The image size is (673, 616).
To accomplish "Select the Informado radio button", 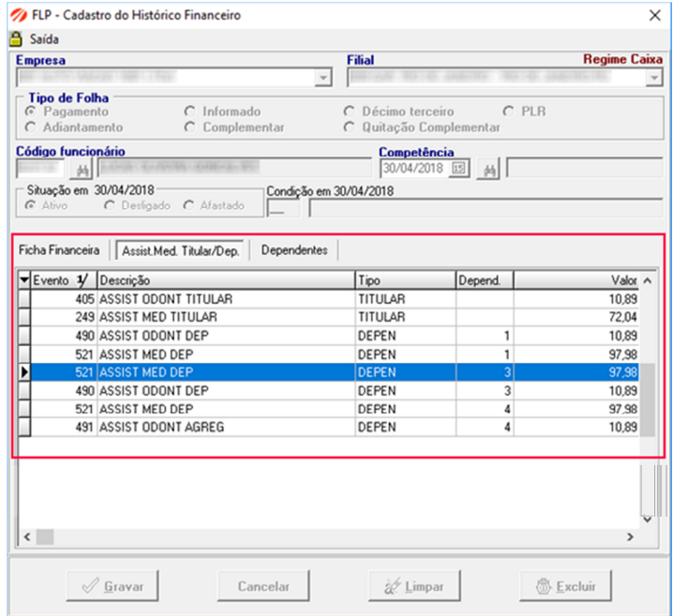I will [189, 112].
